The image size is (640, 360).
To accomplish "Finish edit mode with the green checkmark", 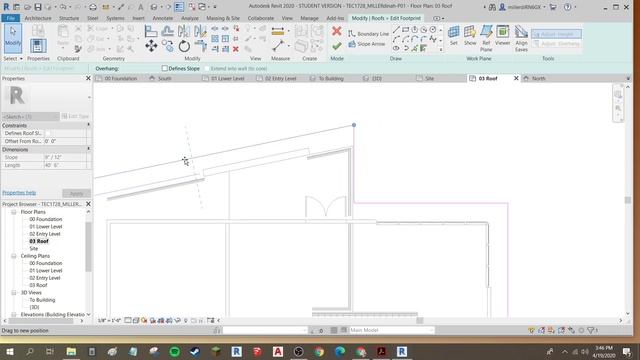I will point(337,46).
